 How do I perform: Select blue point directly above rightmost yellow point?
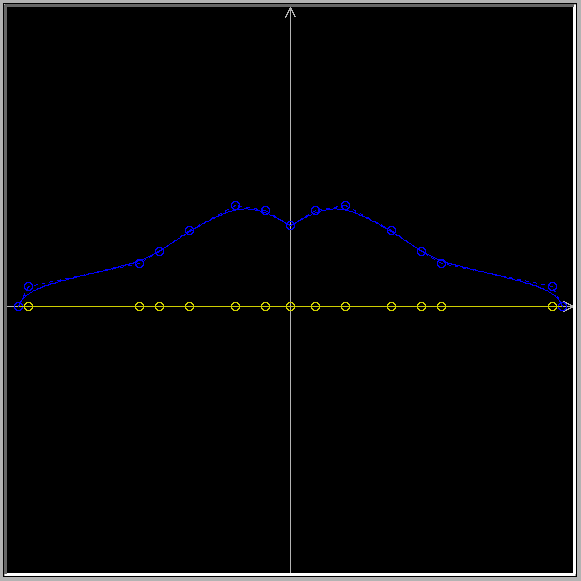552,286
